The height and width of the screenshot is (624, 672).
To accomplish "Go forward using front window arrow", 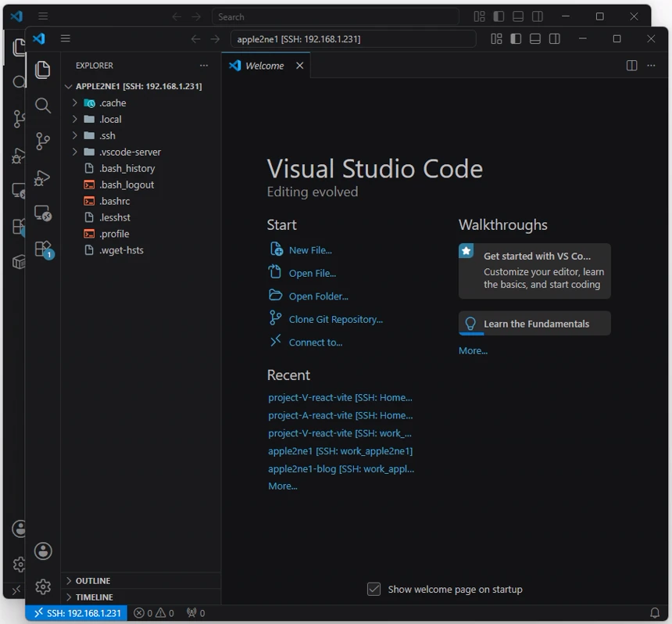I will tap(215, 39).
